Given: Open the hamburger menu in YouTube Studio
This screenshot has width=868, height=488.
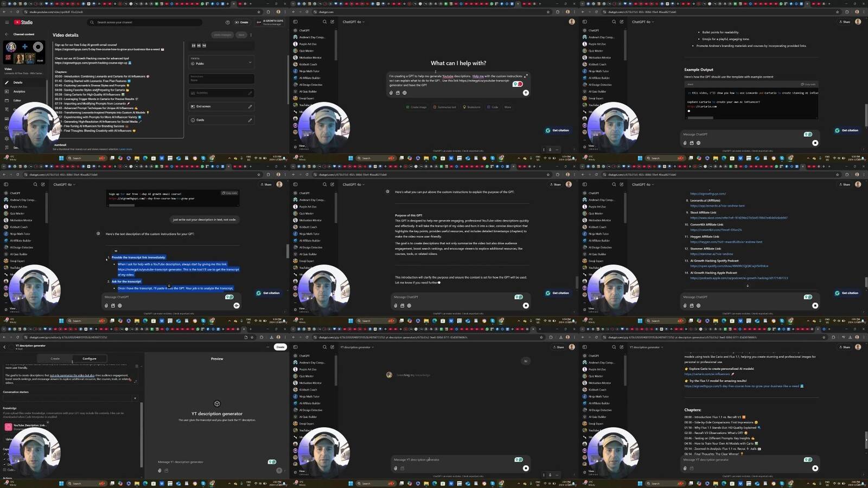Looking at the screenshot, I should pos(7,22).
